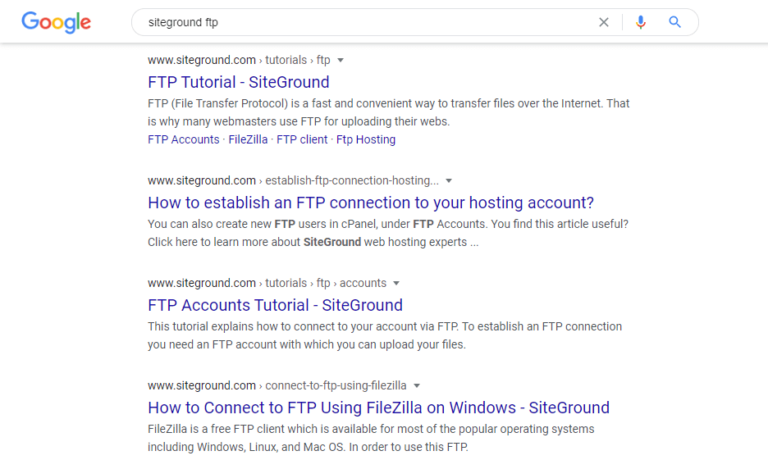Open How to establish an FTP connection result
The width and height of the screenshot is (768, 460).
tap(371, 202)
